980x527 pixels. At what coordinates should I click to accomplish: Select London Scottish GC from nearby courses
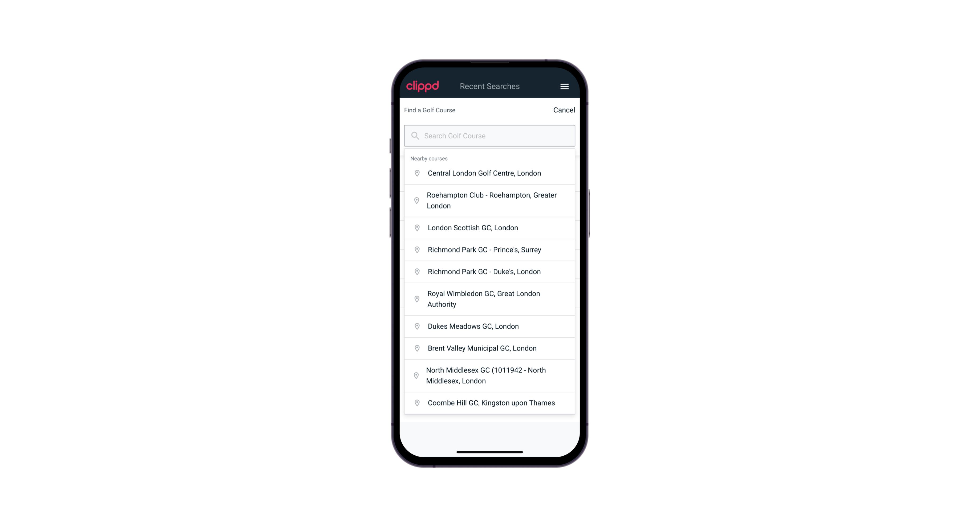coord(489,228)
